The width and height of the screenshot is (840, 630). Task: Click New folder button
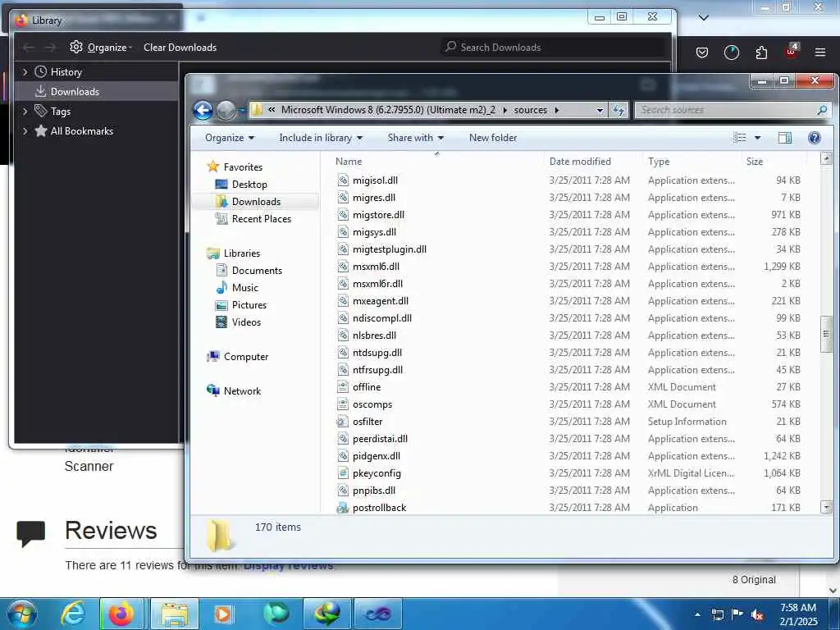(493, 138)
